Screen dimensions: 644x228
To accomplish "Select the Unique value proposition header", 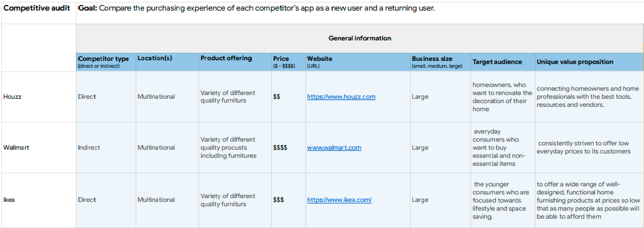I will (589, 62).
